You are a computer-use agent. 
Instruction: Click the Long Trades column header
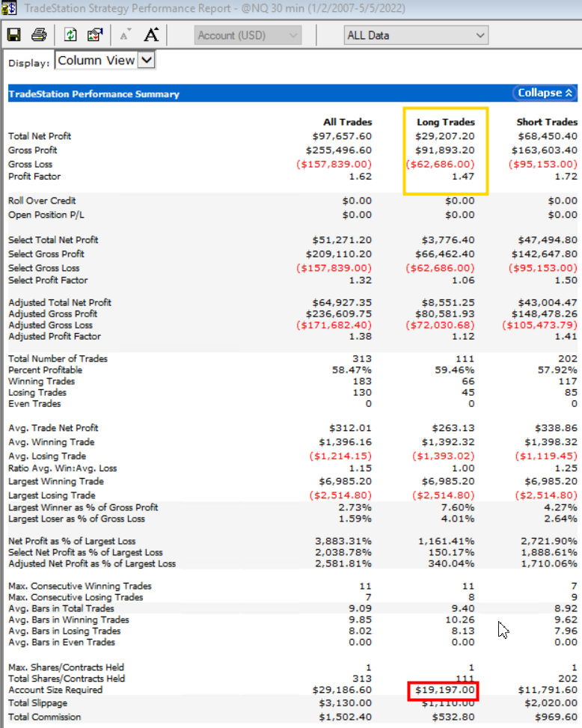point(446,122)
